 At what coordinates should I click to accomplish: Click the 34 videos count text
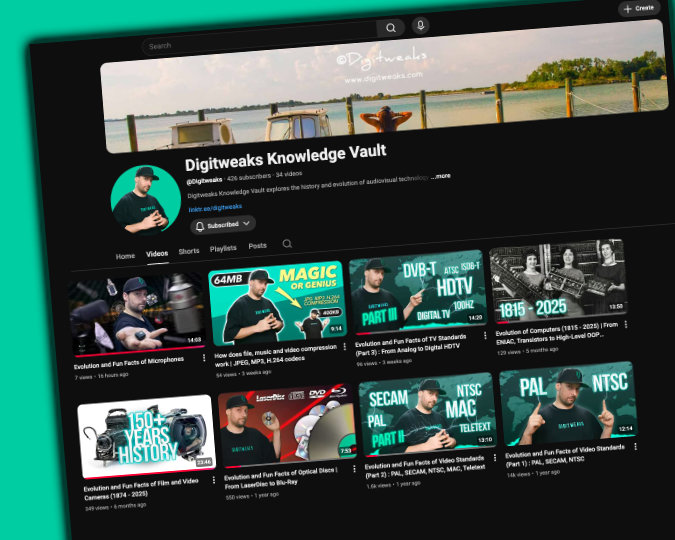click(289, 174)
